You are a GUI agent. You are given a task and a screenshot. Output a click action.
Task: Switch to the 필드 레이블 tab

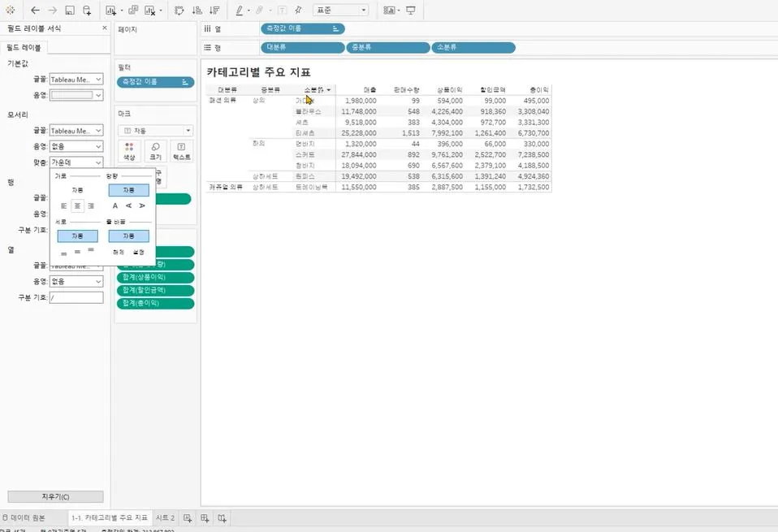pos(24,48)
